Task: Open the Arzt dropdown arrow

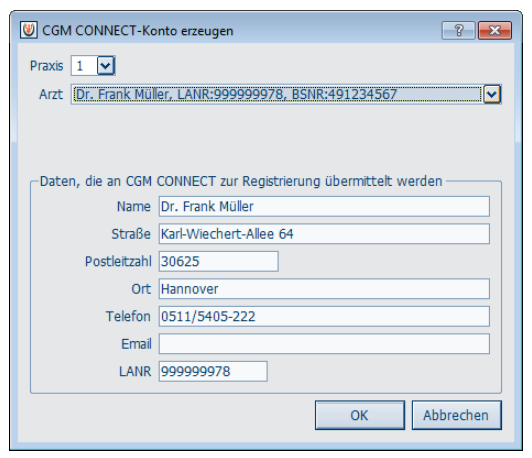Action: tap(492, 94)
